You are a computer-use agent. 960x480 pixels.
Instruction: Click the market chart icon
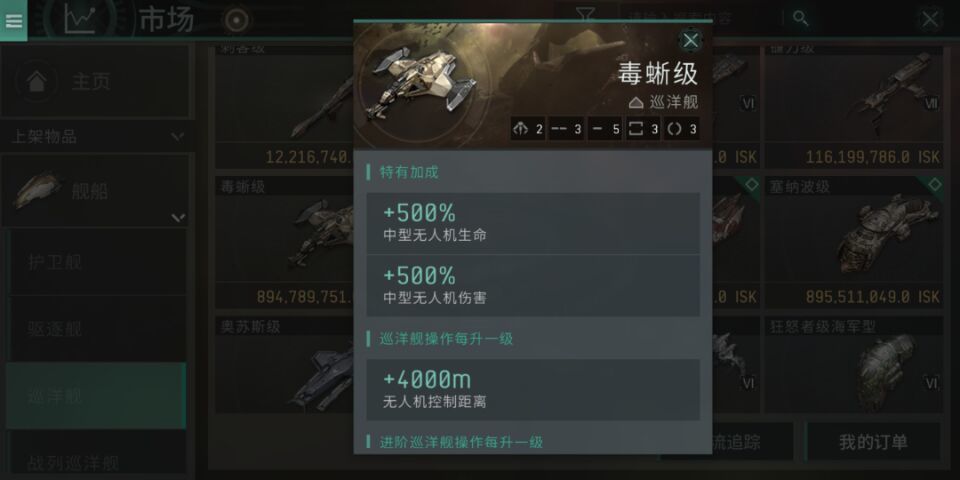[80, 19]
